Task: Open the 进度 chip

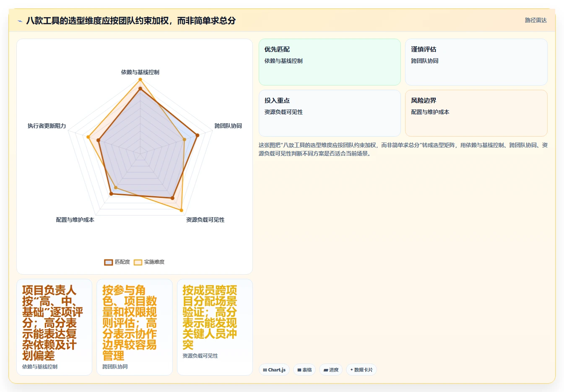Action: click(x=331, y=370)
